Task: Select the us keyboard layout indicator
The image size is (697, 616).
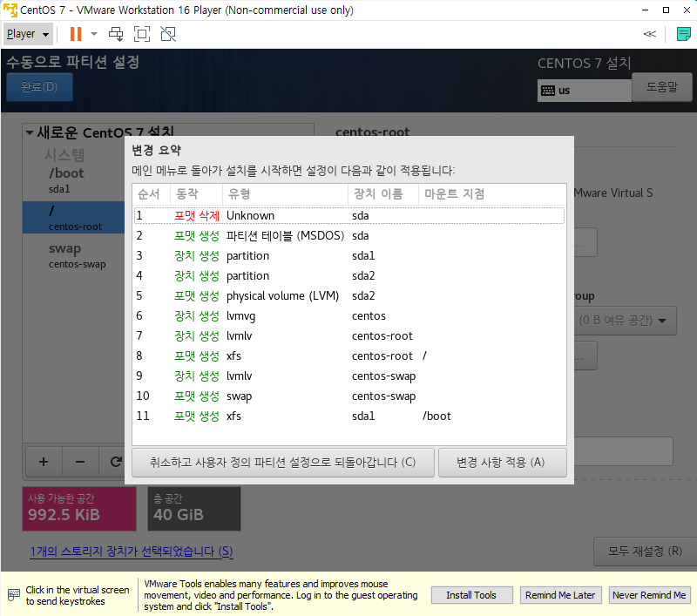Action: [584, 91]
